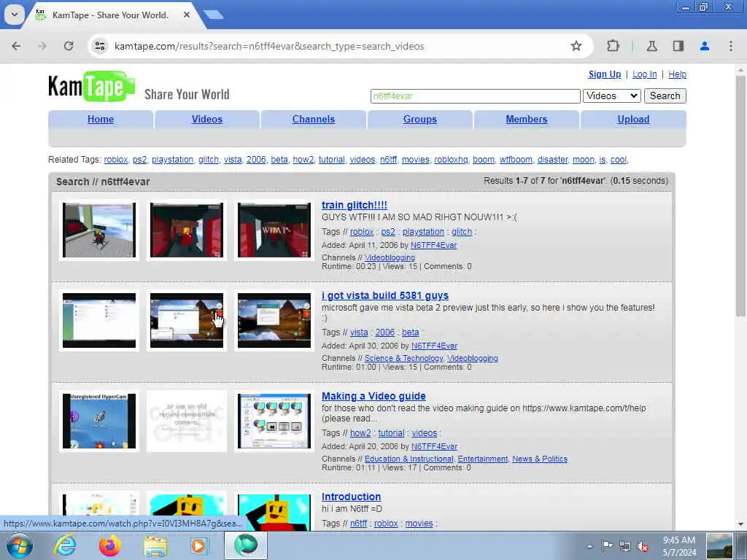Screen dimensions: 747x560
Task: Click the desktop picture thumbnail at taskbar end
Action: click(x=719, y=546)
